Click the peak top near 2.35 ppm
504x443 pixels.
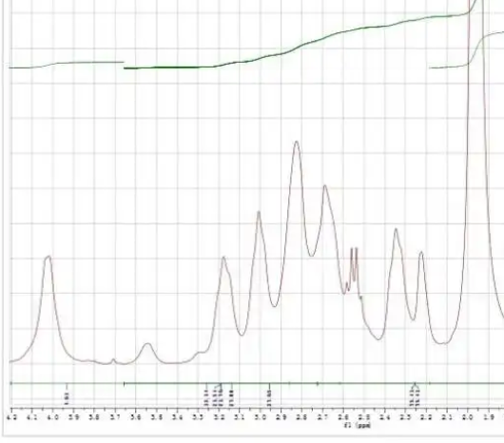pyautogui.click(x=396, y=230)
